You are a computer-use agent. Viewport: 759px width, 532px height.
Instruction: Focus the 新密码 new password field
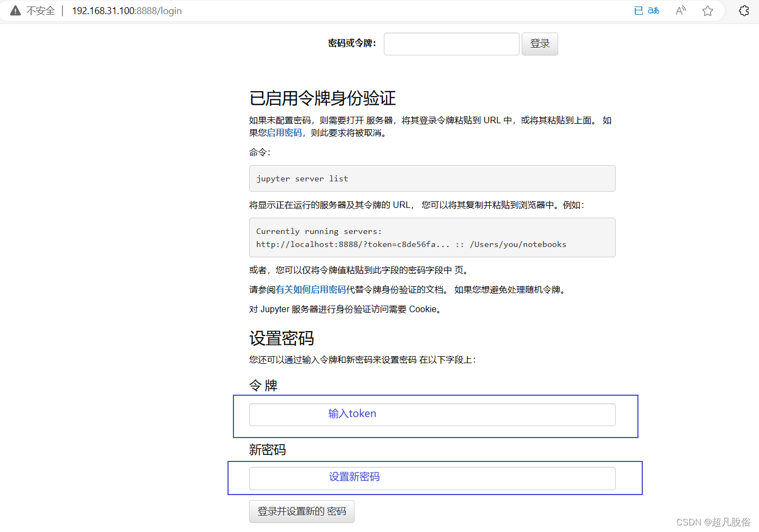point(432,478)
